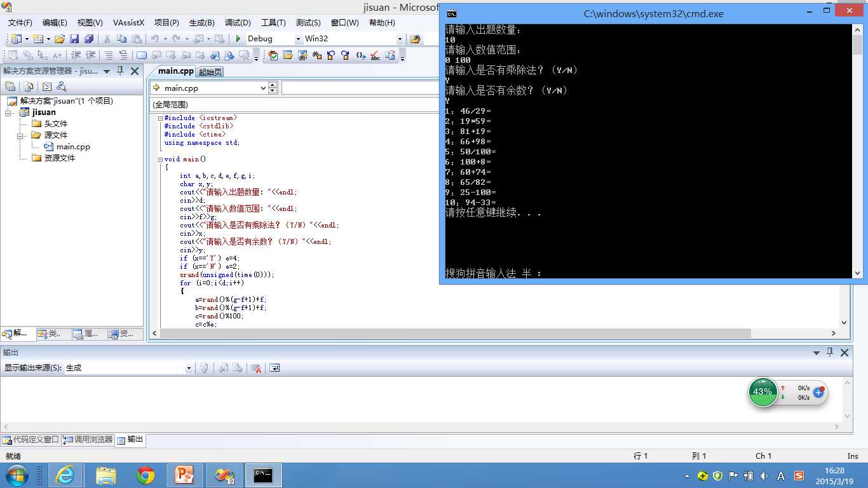Open Google Chrome from the taskbar
Viewport: 868px width, 488px height.
pyautogui.click(x=146, y=475)
